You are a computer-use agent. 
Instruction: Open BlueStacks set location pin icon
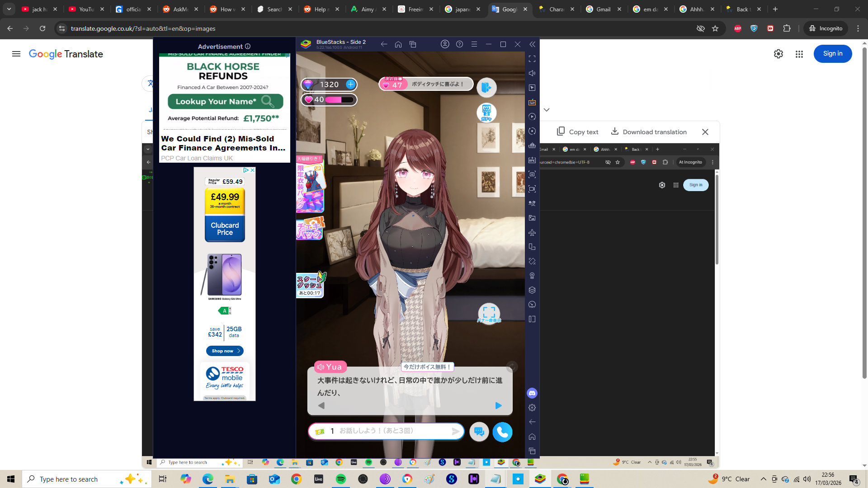coord(532,276)
